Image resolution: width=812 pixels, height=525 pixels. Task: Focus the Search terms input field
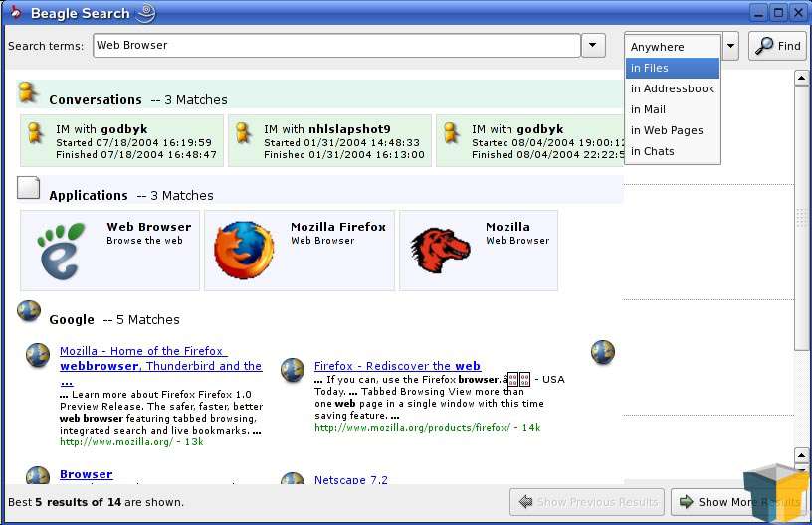pos(336,46)
